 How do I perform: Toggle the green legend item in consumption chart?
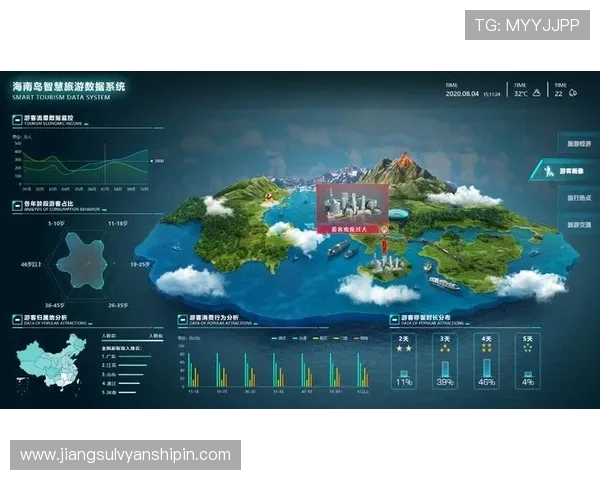point(320,338)
